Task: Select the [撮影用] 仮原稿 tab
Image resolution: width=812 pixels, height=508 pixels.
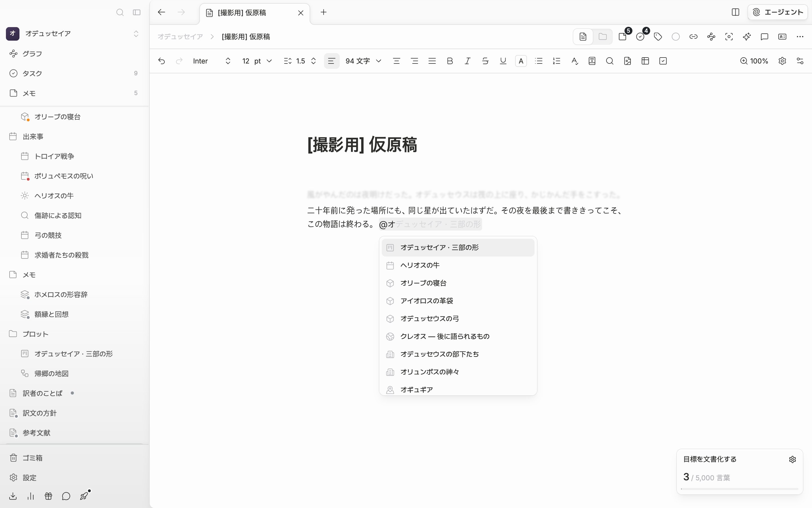Action: tap(254, 13)
